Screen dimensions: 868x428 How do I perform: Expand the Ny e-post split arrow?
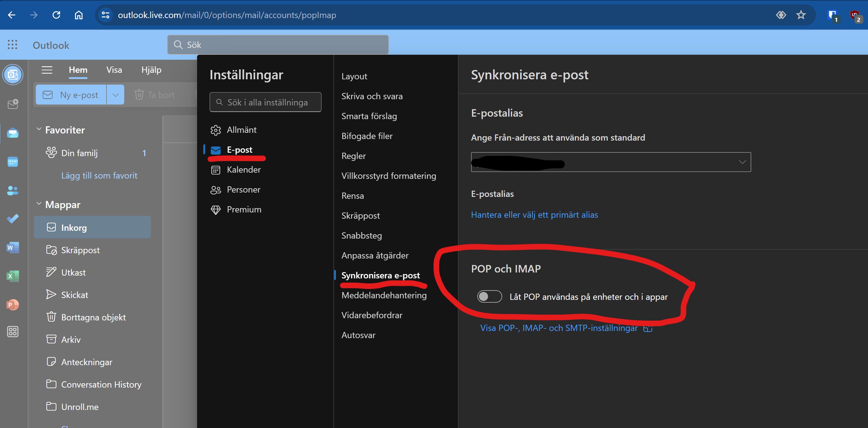click(116, 95)
